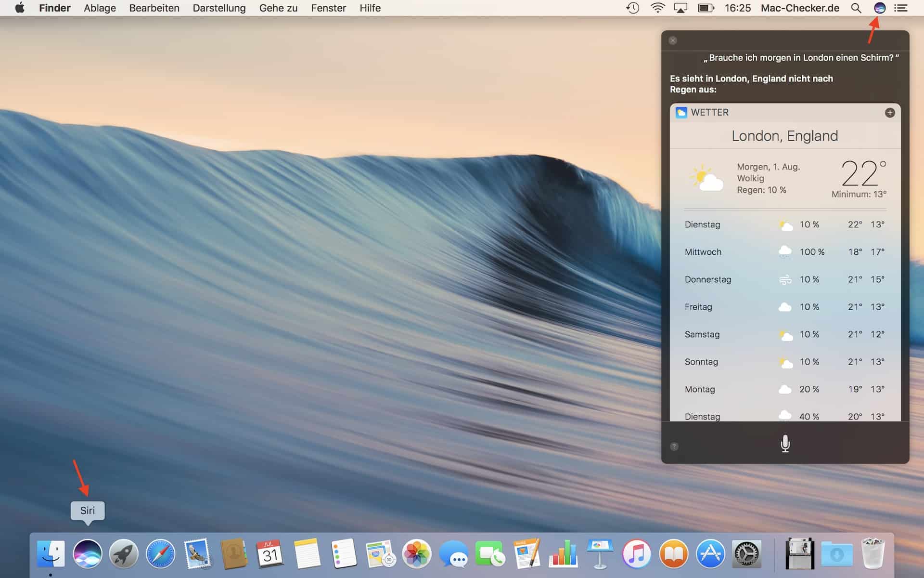
Task: Click Mac-Checker.de user name in menu bar
Action: tap(800, 8)
